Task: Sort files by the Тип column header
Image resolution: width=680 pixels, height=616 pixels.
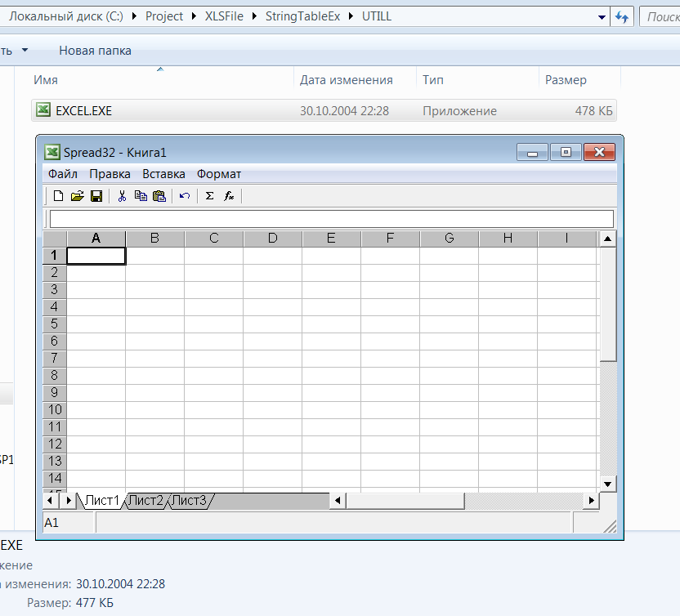Action: [x=477, y=80]
